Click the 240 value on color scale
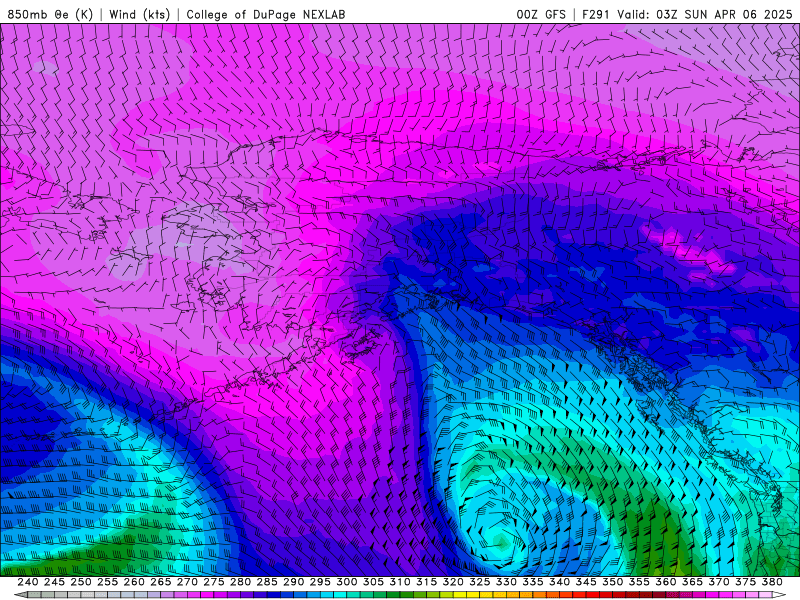 [x=28, y=582]
